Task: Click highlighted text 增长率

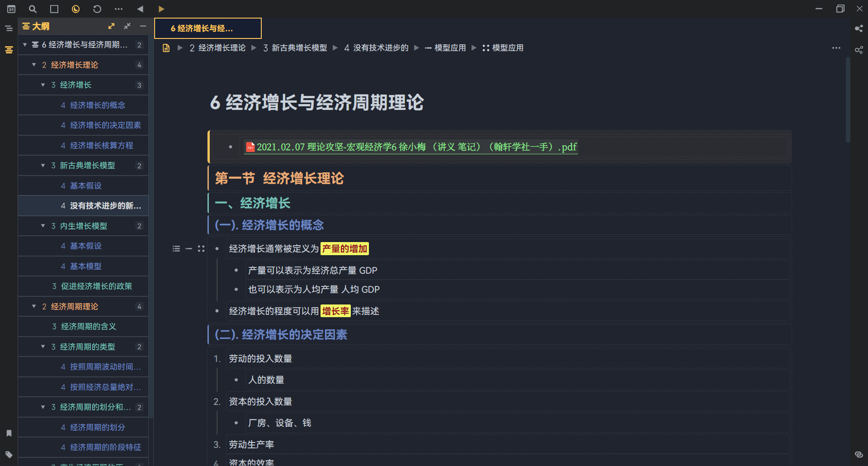Action: pyautogui.click(x=335, y=311)
